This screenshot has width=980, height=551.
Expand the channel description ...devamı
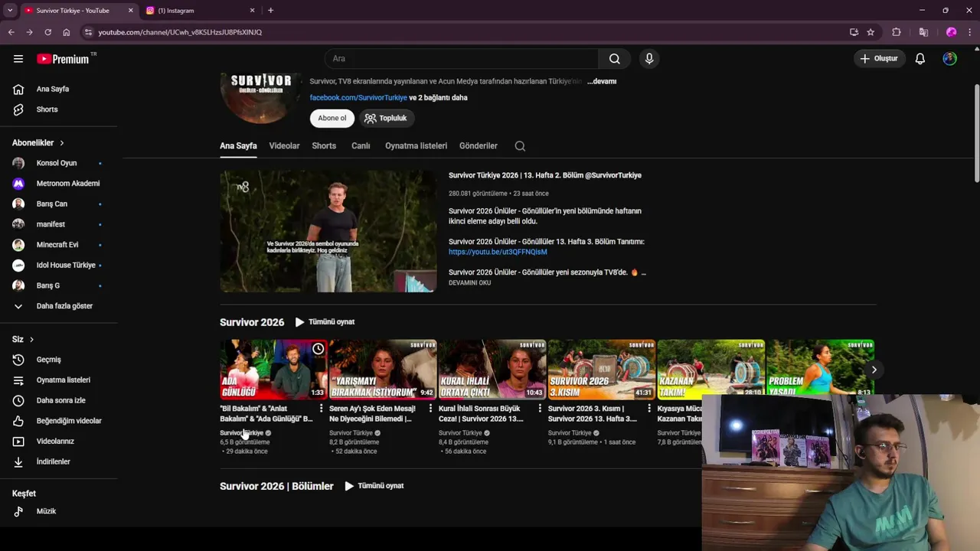(602, 81)
